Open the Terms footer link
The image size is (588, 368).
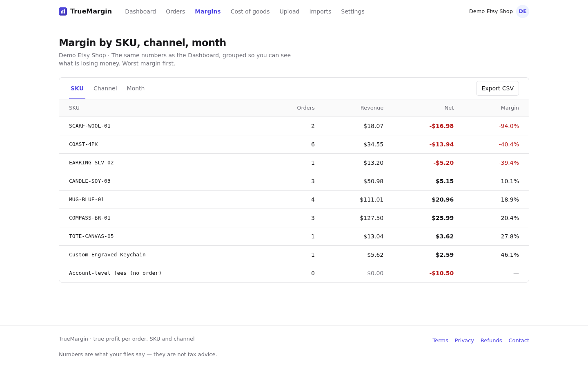point(440,340)
